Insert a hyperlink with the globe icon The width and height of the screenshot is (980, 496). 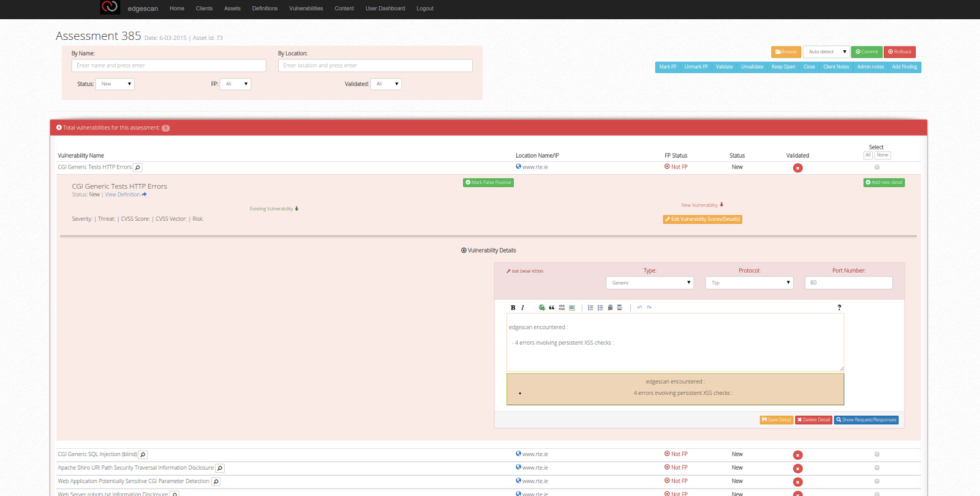click(x=541, y=308)
